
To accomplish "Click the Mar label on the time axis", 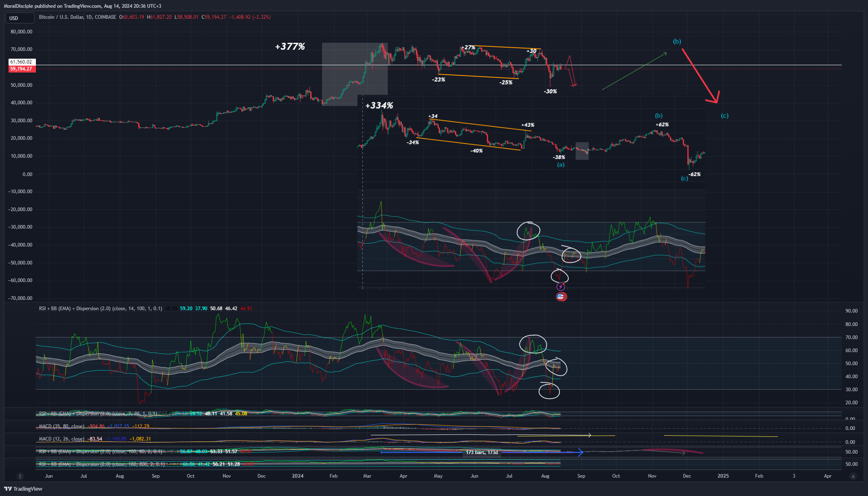I will tap(367, 476).
